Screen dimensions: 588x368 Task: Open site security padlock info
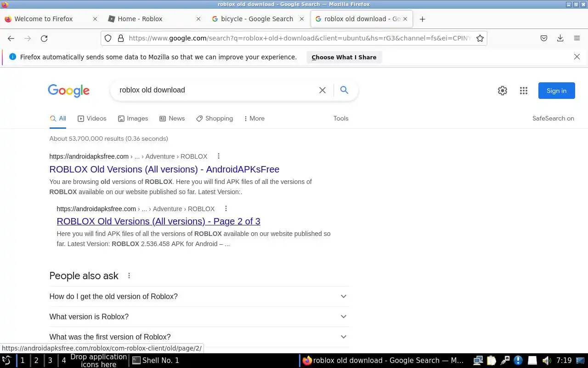[121, 38]
